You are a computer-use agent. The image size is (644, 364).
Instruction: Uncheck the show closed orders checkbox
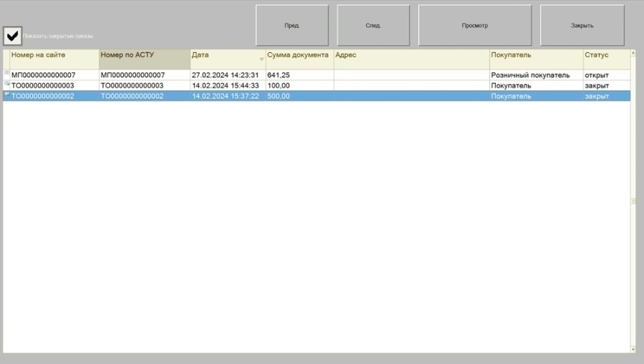coord(12,36)
